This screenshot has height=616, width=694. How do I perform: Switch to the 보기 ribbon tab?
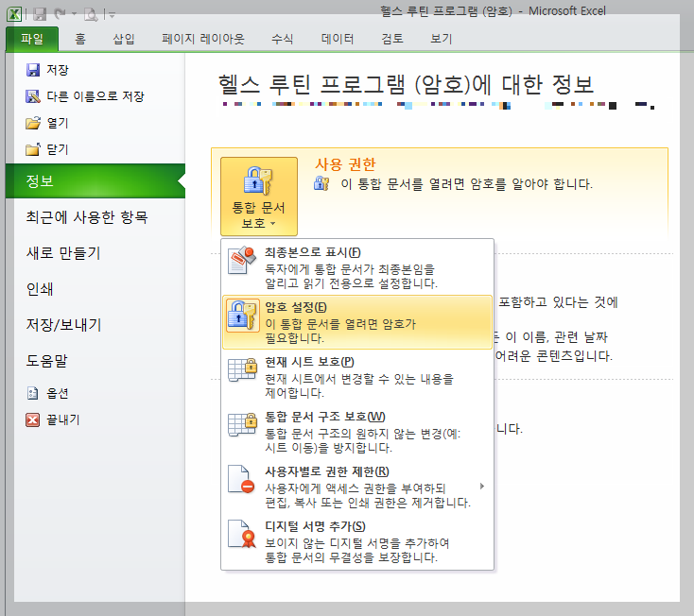441,39
